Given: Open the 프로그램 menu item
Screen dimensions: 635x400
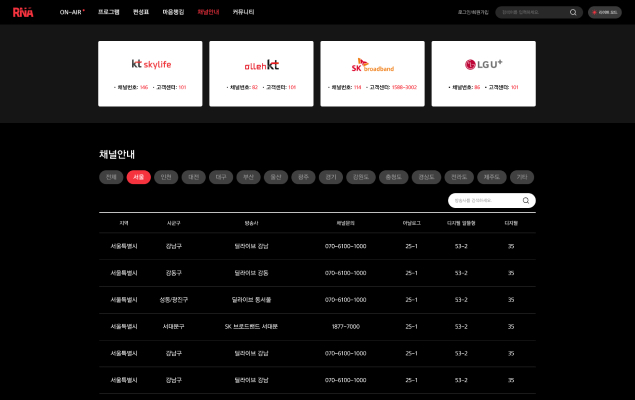Looking at the screenshot, I should (108, 12).
